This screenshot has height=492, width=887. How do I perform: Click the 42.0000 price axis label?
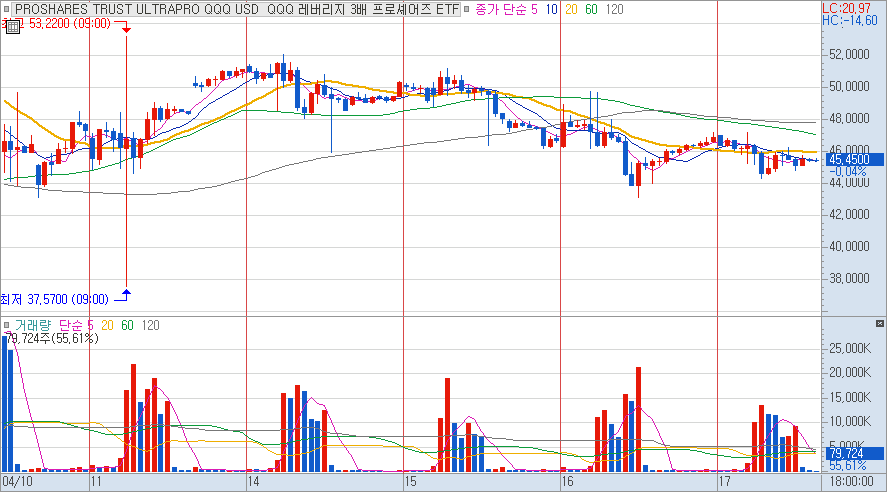[x=849, y=214]
